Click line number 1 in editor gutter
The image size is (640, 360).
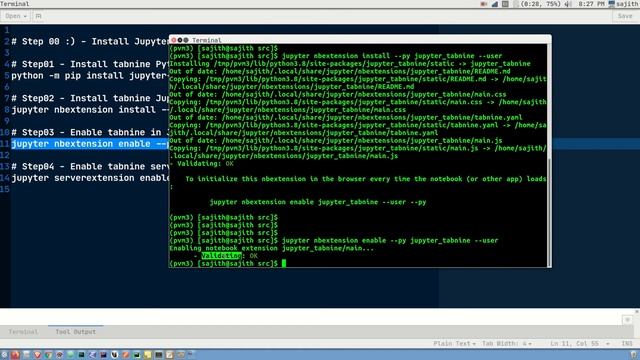point(7,30)
